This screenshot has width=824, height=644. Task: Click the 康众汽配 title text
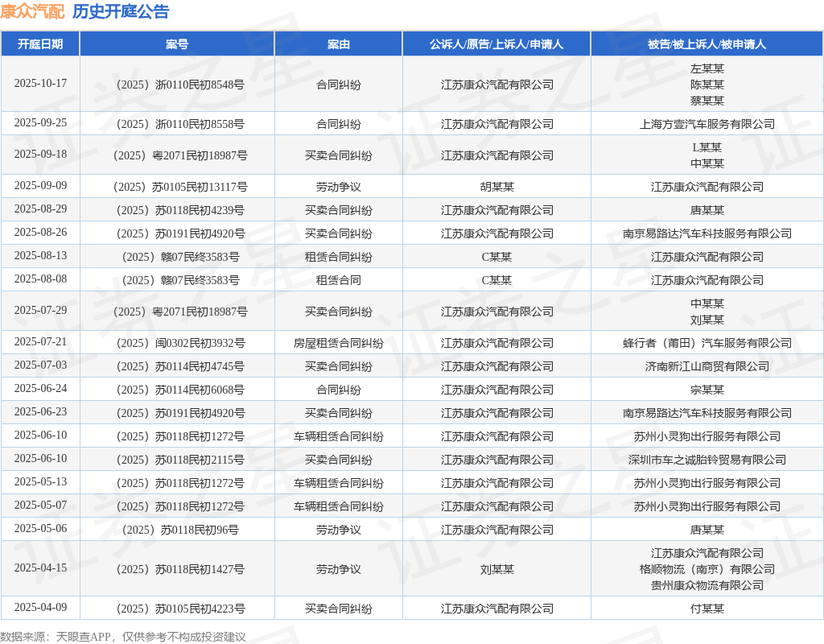coord(32,11)
